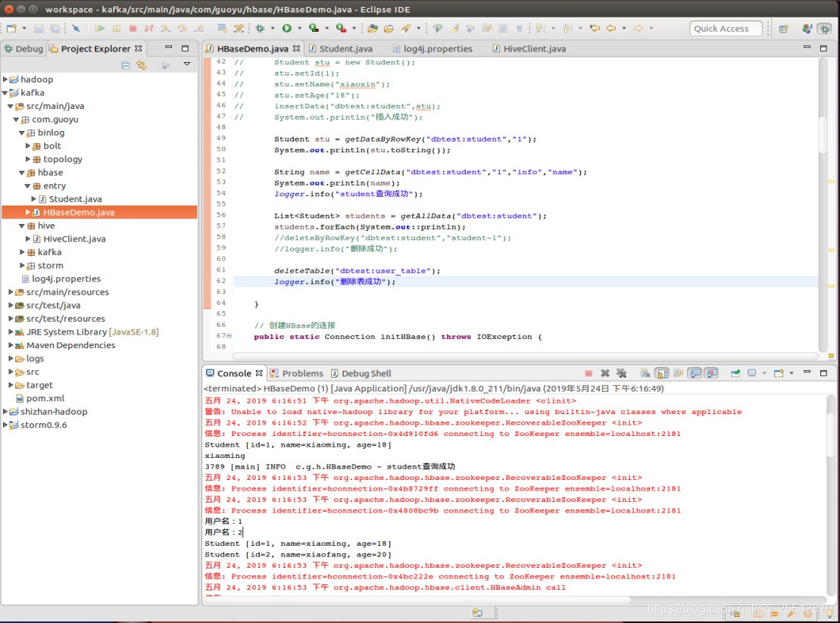Switch to the Debug view tab
This screenshot has height=623, width=840.
coord(23,48)
